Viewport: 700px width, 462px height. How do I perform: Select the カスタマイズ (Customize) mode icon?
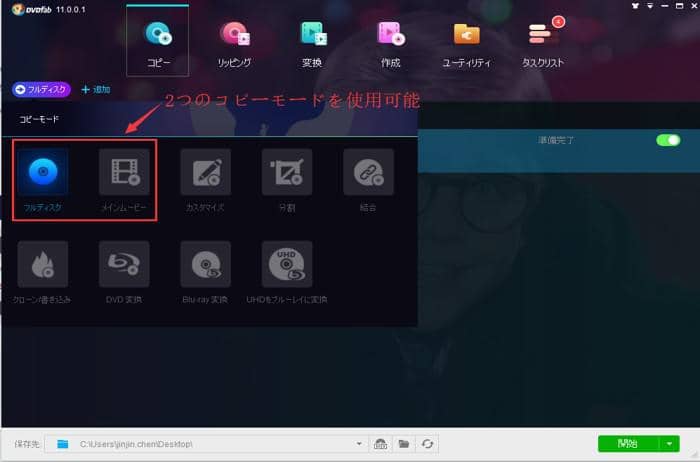tap(205, 172)
